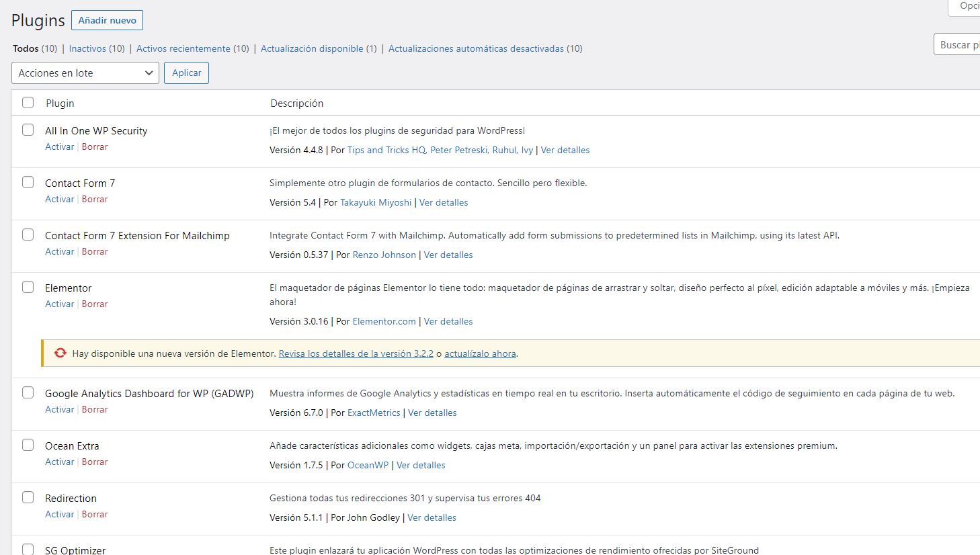Viewport: 980px width, 555px height.
Task: View details for Ocean Extra
Action: click(x=421, y=465)
